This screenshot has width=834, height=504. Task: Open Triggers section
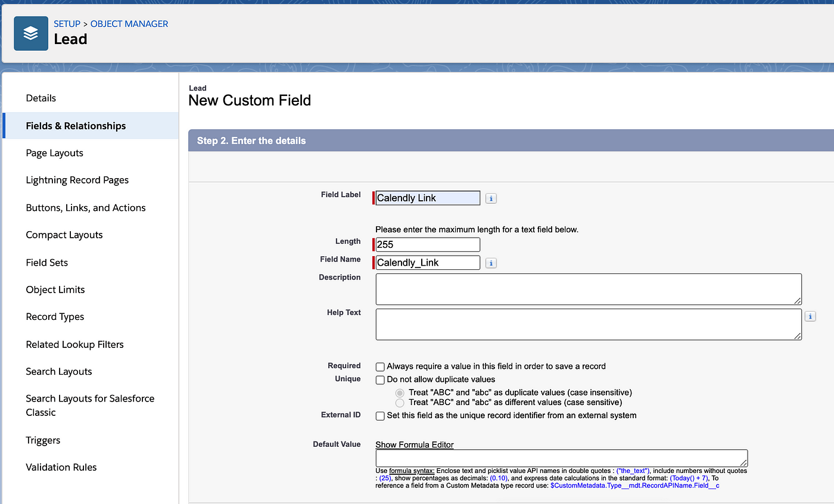[x=43, y=440]
